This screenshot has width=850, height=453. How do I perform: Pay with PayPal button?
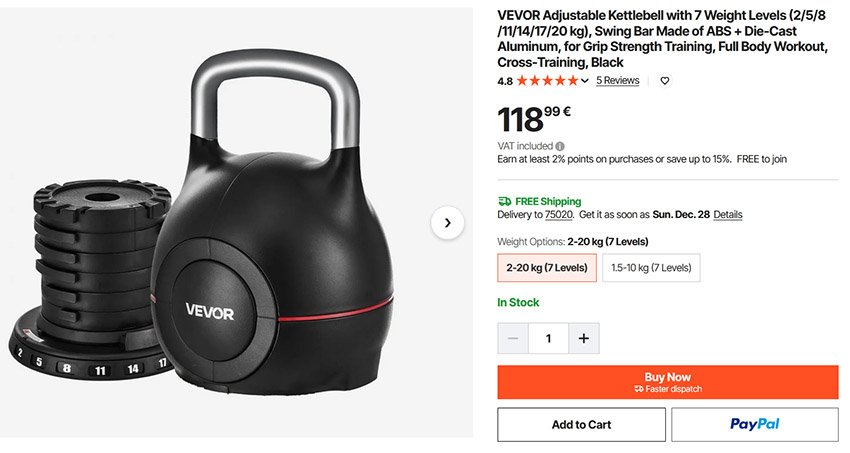[755, 425]
